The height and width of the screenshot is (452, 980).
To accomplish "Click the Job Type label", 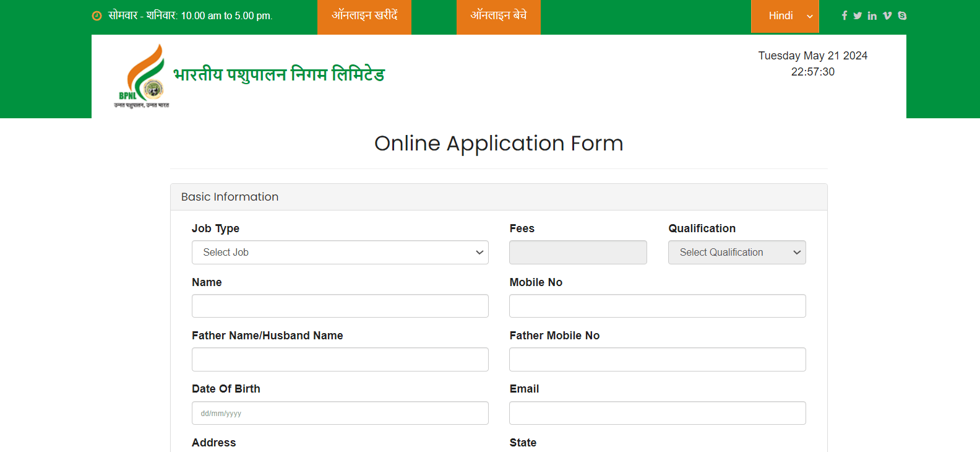I will (215, 228).
